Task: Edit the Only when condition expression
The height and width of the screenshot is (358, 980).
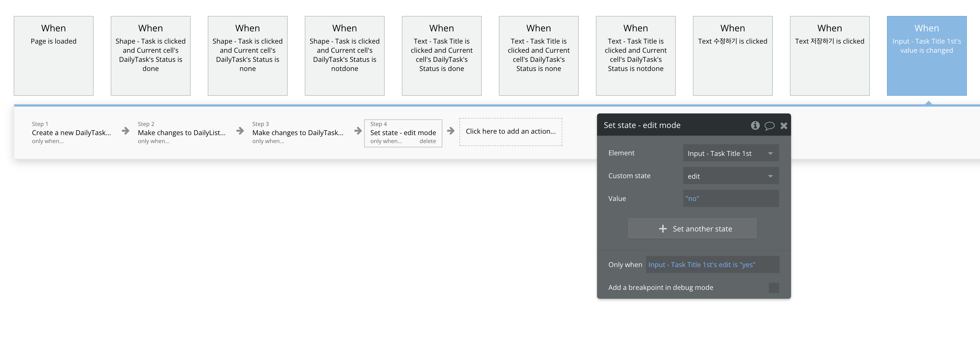Action: (x=712, y=265)
